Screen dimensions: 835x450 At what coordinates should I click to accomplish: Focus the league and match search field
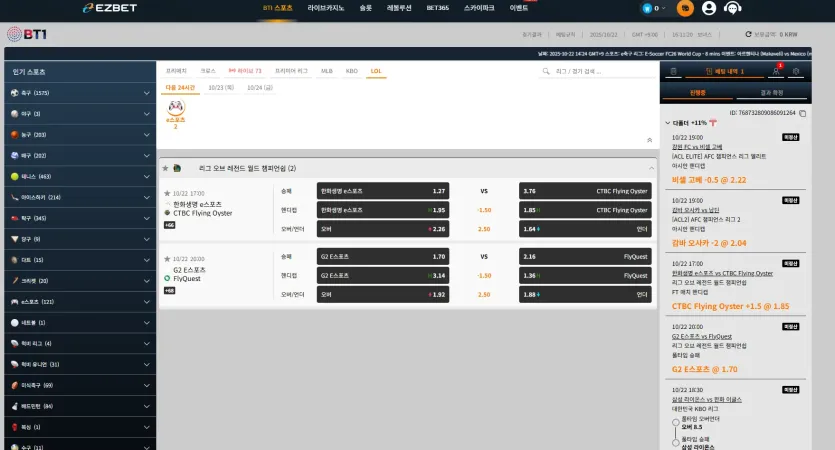coord(597,71)
